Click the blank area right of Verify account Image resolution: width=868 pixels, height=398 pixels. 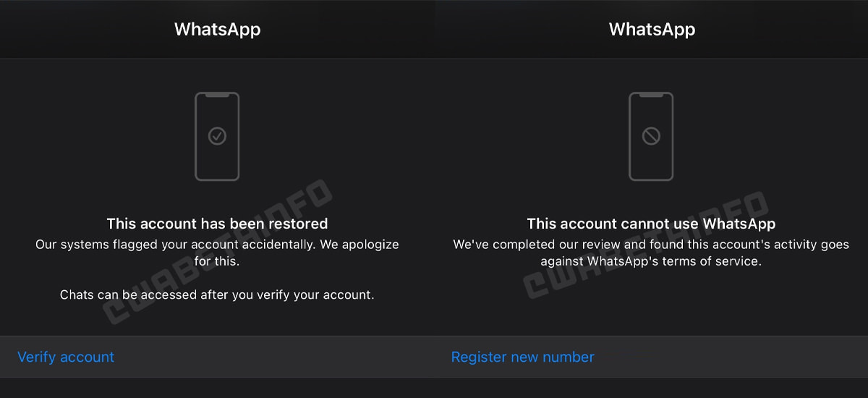coord(289,357)
